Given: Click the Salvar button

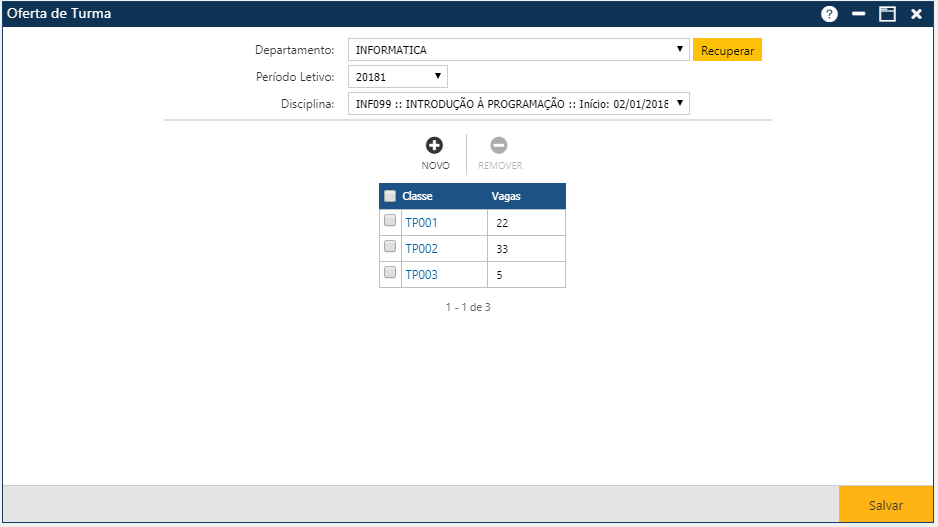Looking at the screenshot, I should coord(885,506).
